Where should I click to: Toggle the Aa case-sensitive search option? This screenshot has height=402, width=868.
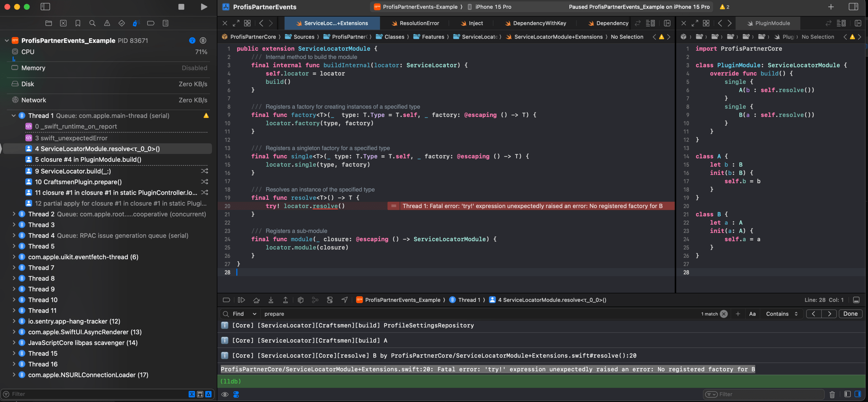point(752,314)
